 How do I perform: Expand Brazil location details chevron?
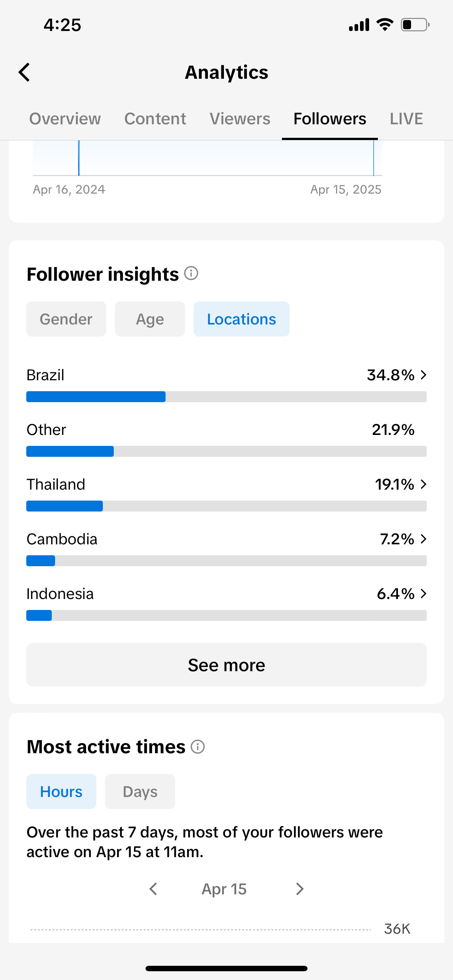(x=423, y=375)
